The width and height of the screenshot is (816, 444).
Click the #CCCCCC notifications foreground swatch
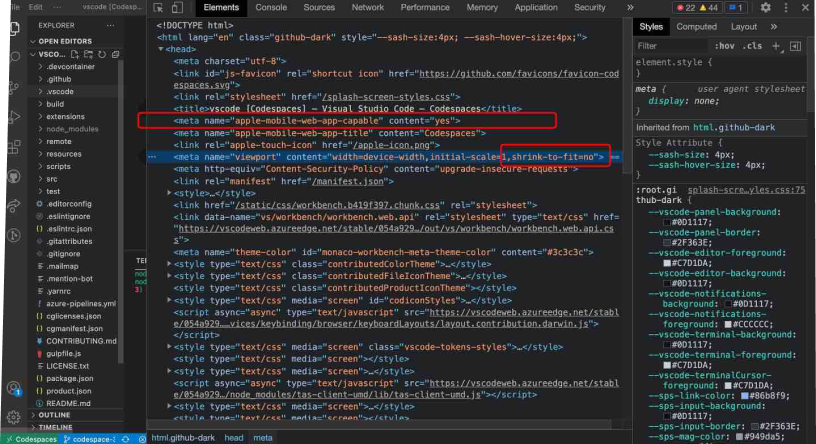[728, 324]
